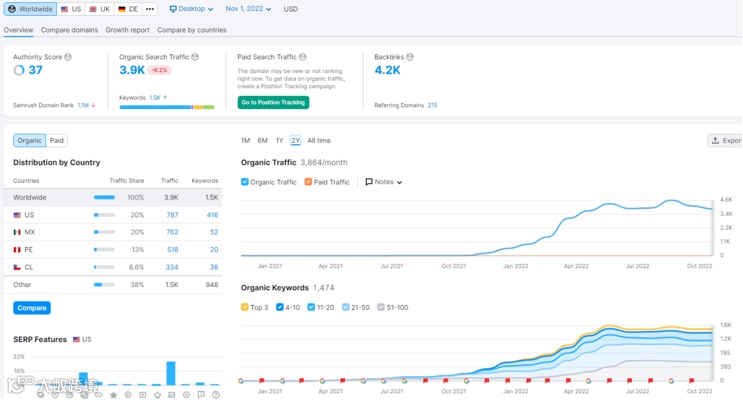Click the Export upload arrow icon
Image resolution: width=743 pixels, height=400 pixels.
[716, 141]
